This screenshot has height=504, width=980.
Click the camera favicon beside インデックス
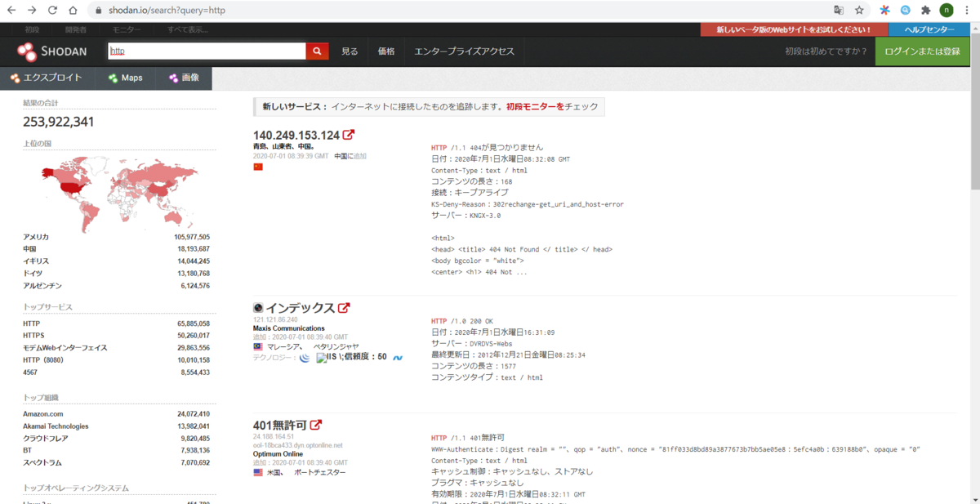(258, 308)
